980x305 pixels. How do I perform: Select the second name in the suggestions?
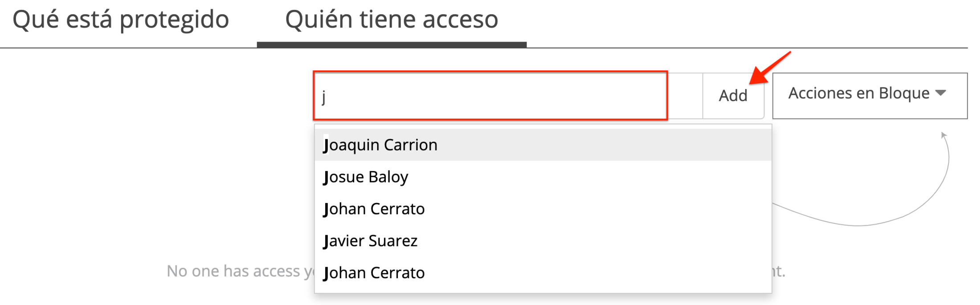pyautogui.click(x=366, y=177)
